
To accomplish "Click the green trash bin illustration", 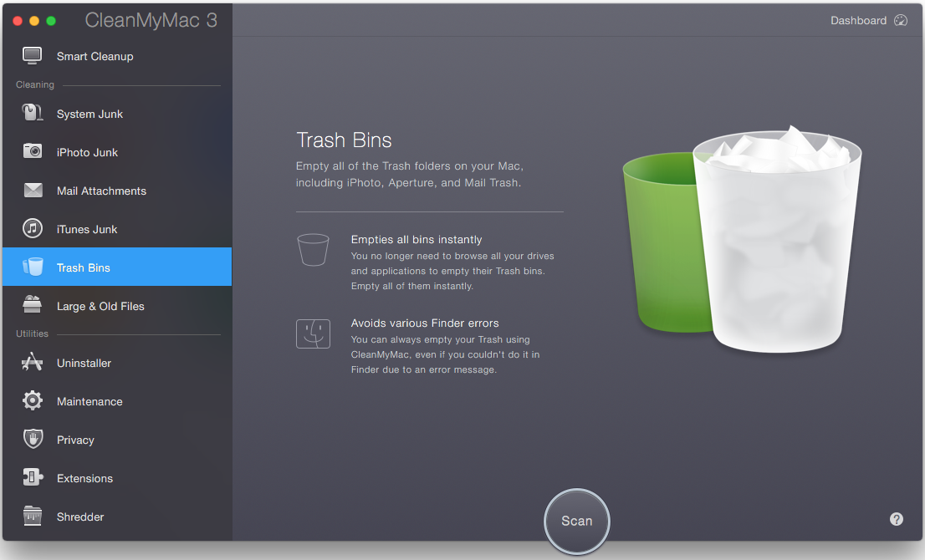I will [661, 242].
